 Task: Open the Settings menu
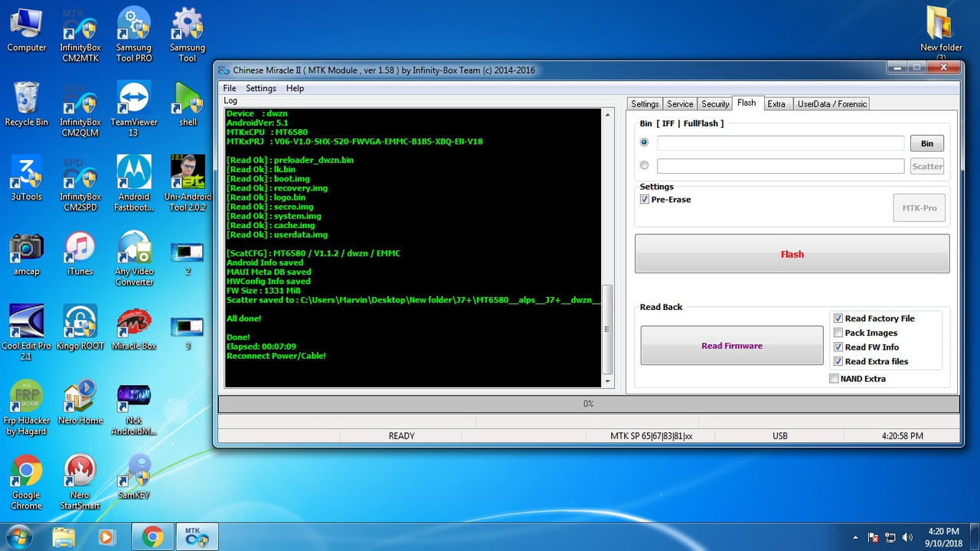tap(261, 88)
